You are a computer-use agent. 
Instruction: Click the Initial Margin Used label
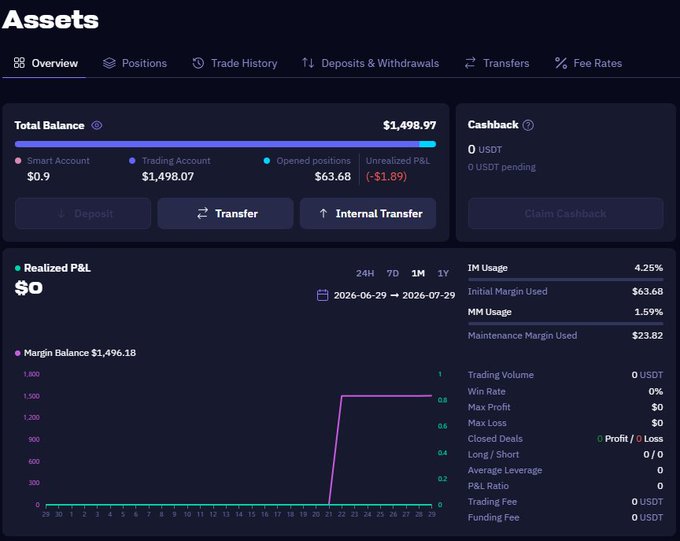coord(507,291)
